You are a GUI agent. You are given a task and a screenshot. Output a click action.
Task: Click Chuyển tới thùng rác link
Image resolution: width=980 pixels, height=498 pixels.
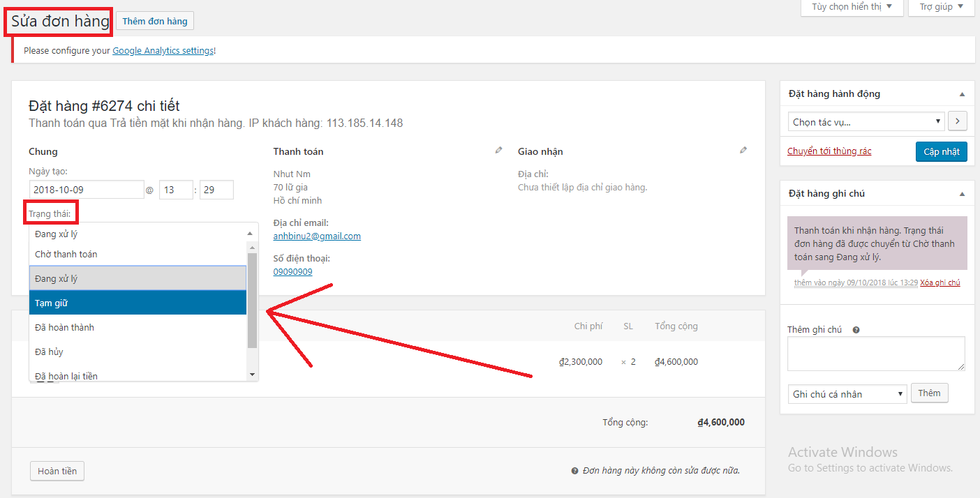(829, 151)
